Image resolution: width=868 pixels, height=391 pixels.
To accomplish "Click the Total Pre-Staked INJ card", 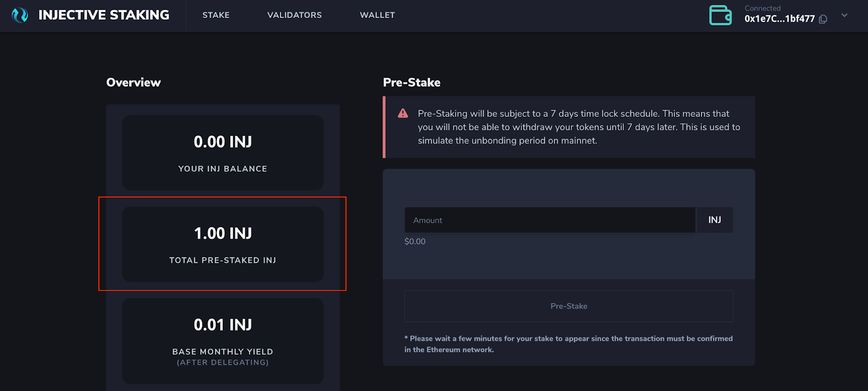I will (x=223, y=244).
